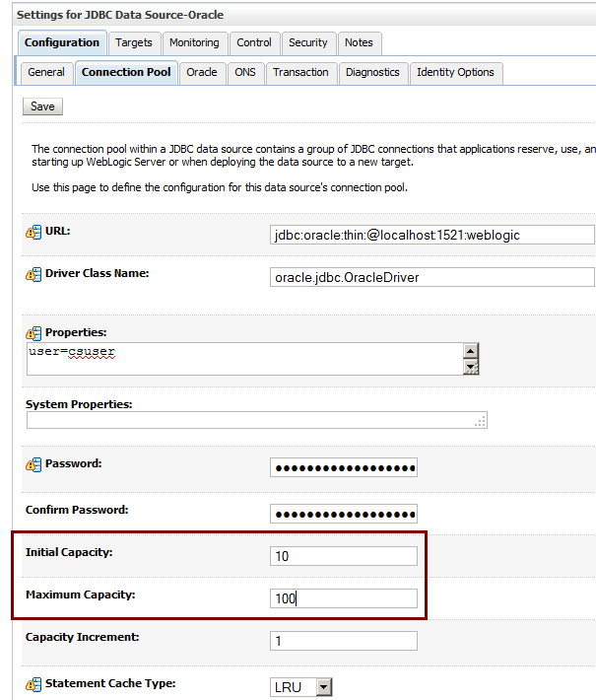Click the icon beside Properties label
The width and height of the screenshot is (596, 700).
(33, 333)
